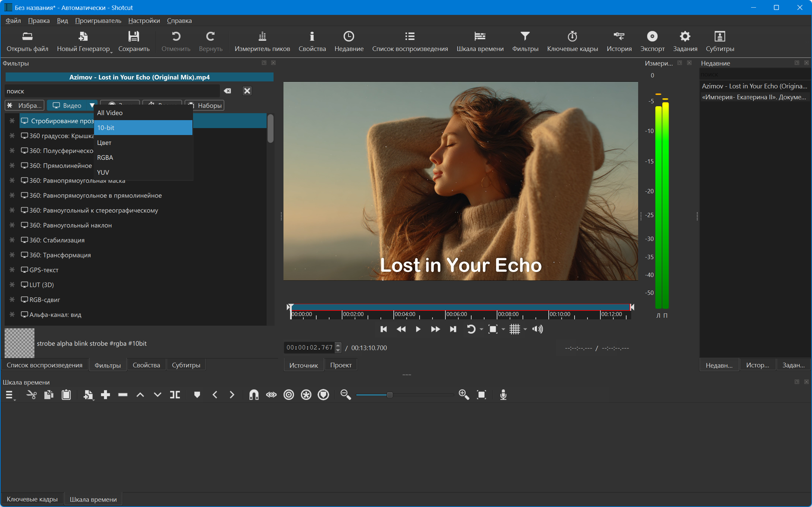The height and width of the screenshot is (507, 812).
Task: Click the record audio microphone icon
Action: 503,395
